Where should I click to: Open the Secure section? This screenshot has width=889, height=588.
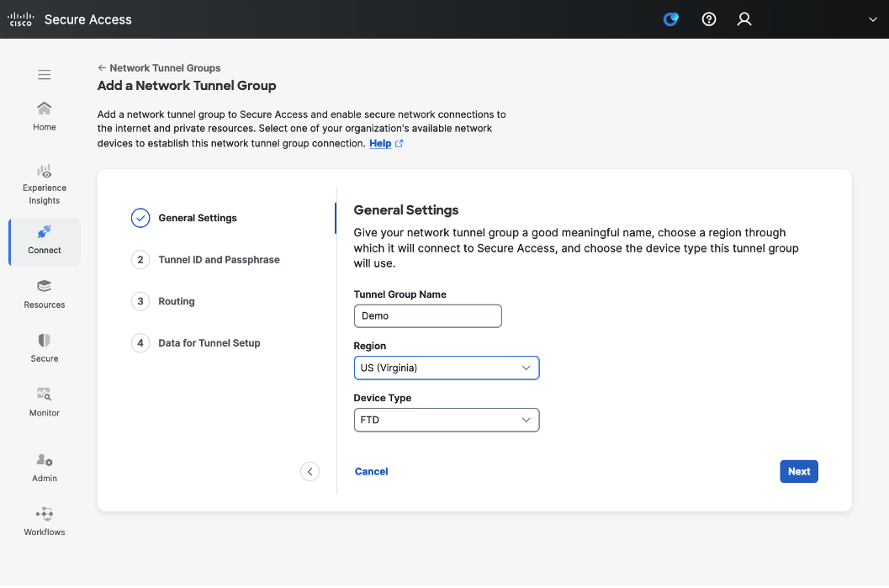point(44,347)
